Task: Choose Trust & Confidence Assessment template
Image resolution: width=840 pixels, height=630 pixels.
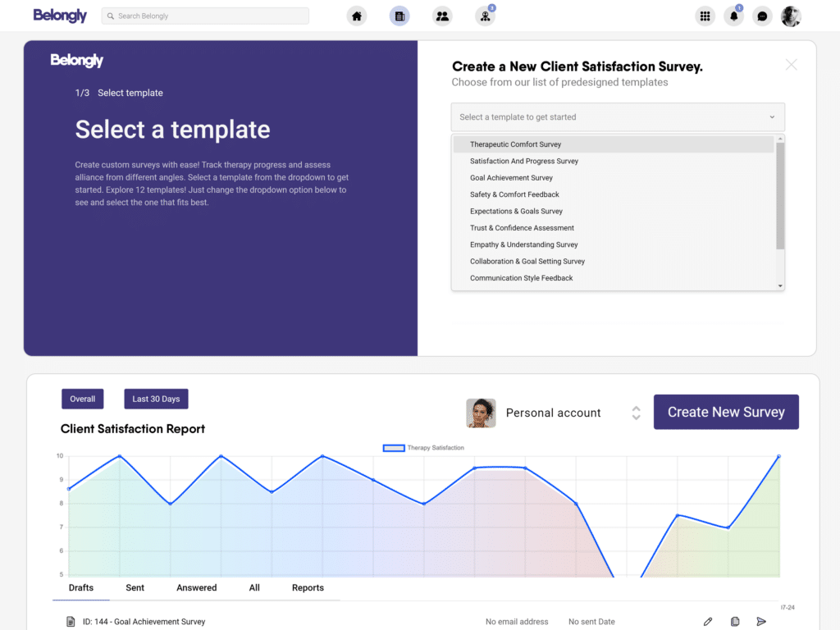Action: click(x=614, y=228)
